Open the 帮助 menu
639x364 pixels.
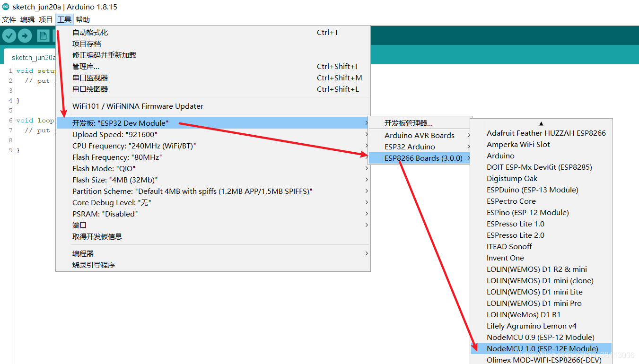click(x=82, y=19)
